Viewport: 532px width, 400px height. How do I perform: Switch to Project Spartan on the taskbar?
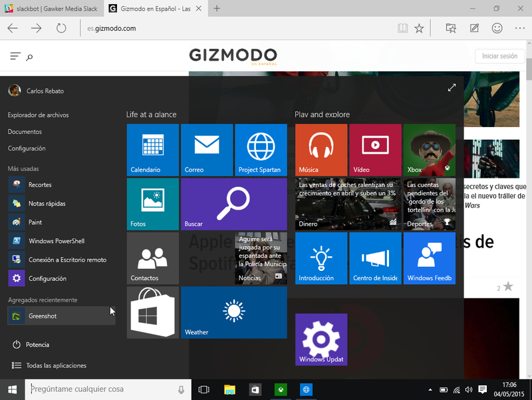307,389
